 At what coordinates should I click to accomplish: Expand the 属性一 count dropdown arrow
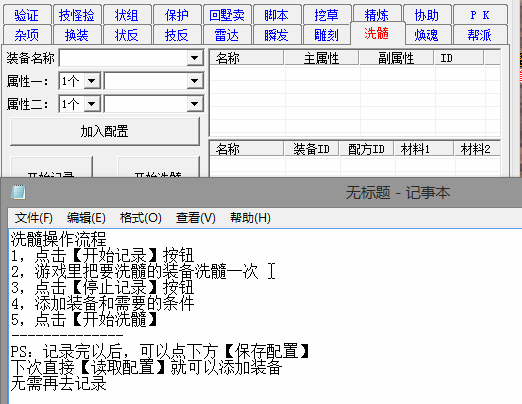pyautogui.click(x=91, y=81)
